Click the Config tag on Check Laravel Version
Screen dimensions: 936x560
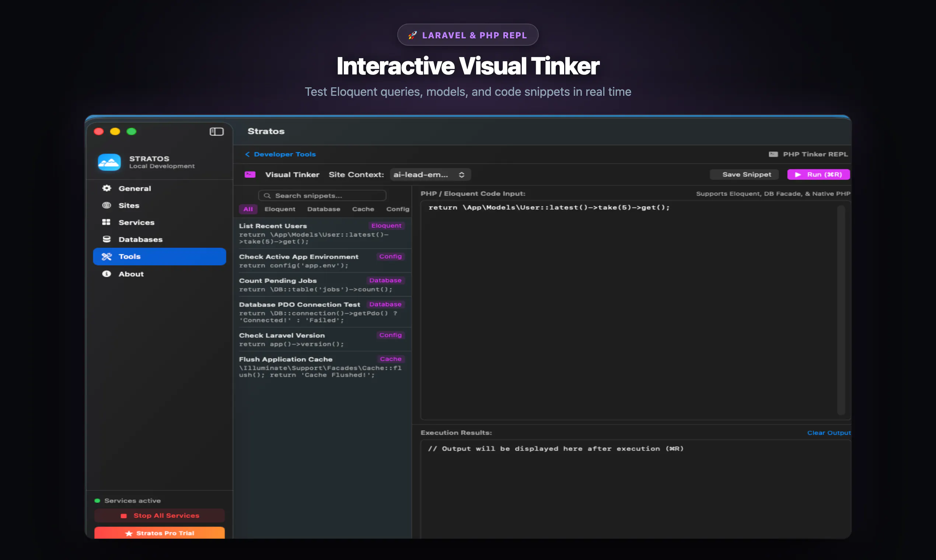[390, 335]
